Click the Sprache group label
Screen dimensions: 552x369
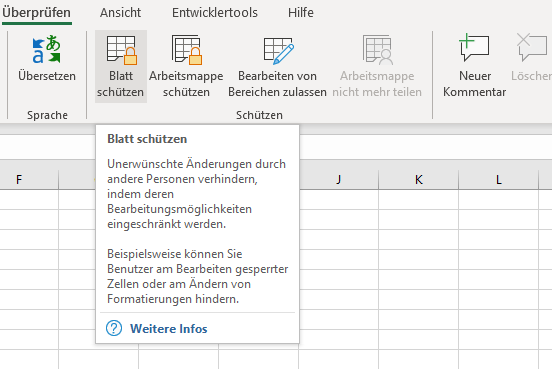pyautogui.click(x=47, y=115)
